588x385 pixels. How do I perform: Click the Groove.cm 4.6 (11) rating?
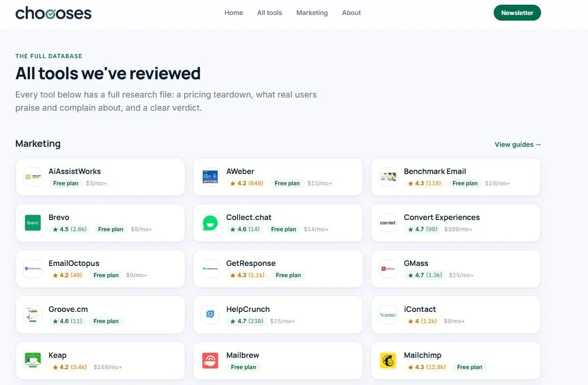click(x=68, y=321)
